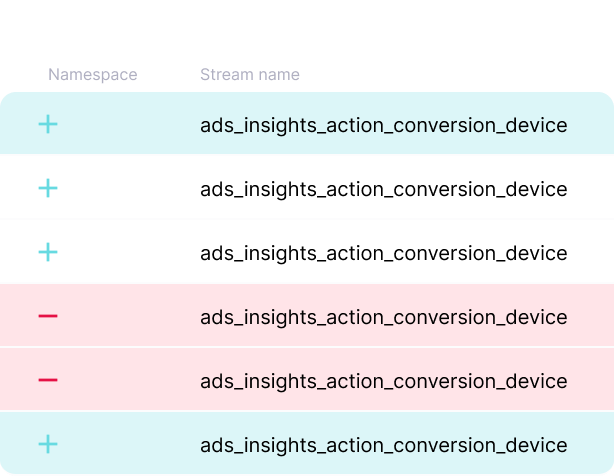Click the red minus icon in the fourth row
The width and height of the screenshot is (614, 476).
pyautogui.click(x=48, y=317)
